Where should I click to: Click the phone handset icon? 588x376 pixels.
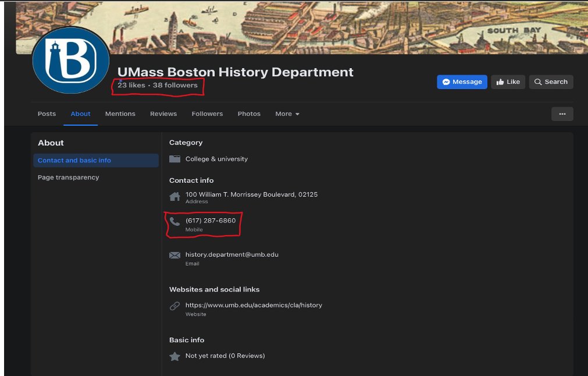click(x=174, y=221)
